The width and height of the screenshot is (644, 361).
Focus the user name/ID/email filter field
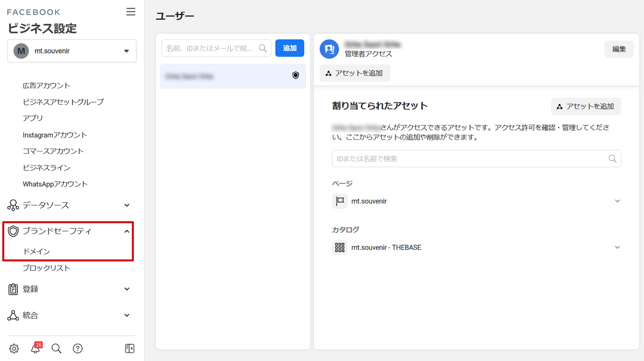tap(216, 48)
